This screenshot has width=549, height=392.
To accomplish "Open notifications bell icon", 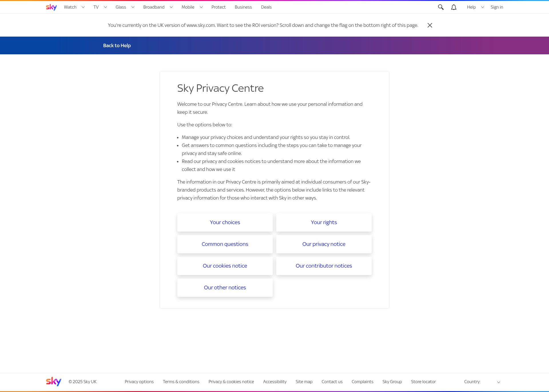I will point(454,7).
